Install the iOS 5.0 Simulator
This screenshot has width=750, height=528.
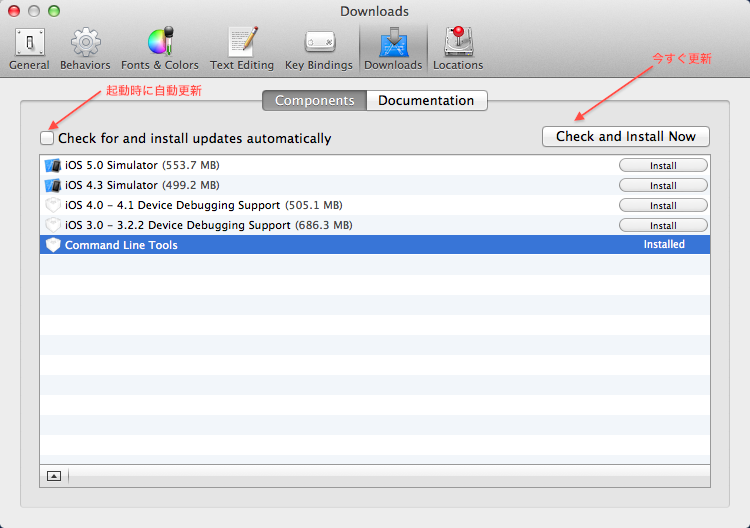(663, 165)
